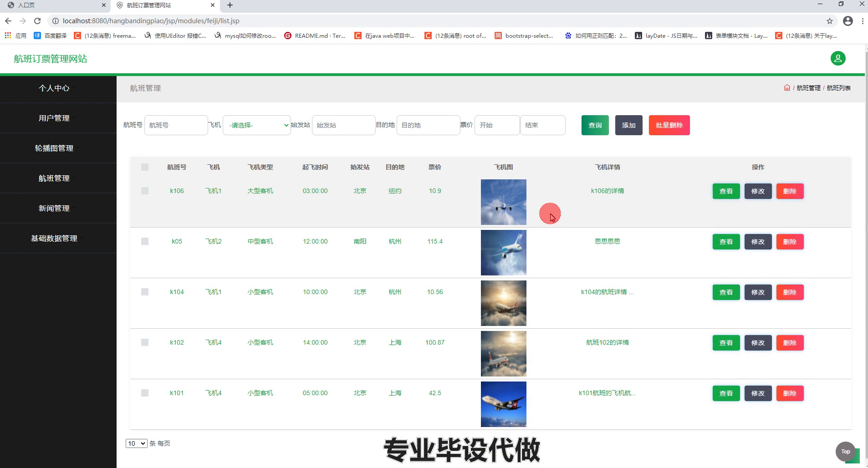
Task: Click the price value 100.87
Action: (435, 342)
